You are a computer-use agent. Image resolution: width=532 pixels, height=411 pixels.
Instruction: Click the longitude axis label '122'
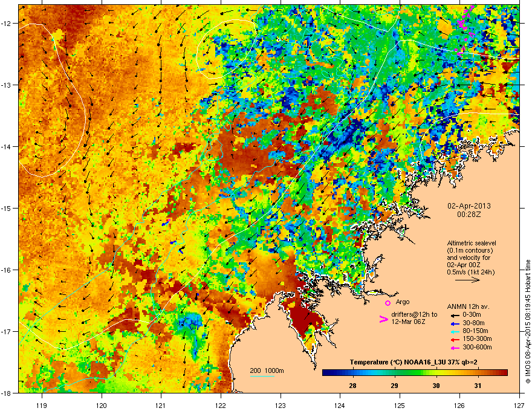pyautogui.click(x=221, y=406)
